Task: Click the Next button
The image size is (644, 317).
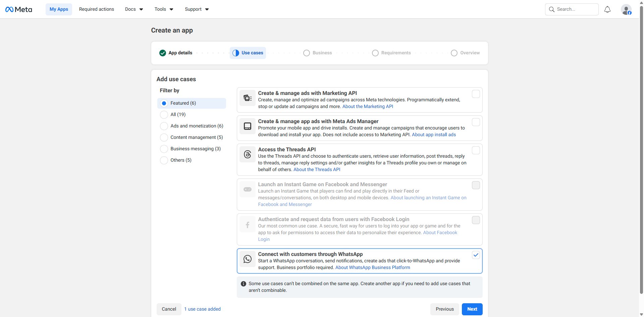Action: pyautogui.click(x=472, y=309)
